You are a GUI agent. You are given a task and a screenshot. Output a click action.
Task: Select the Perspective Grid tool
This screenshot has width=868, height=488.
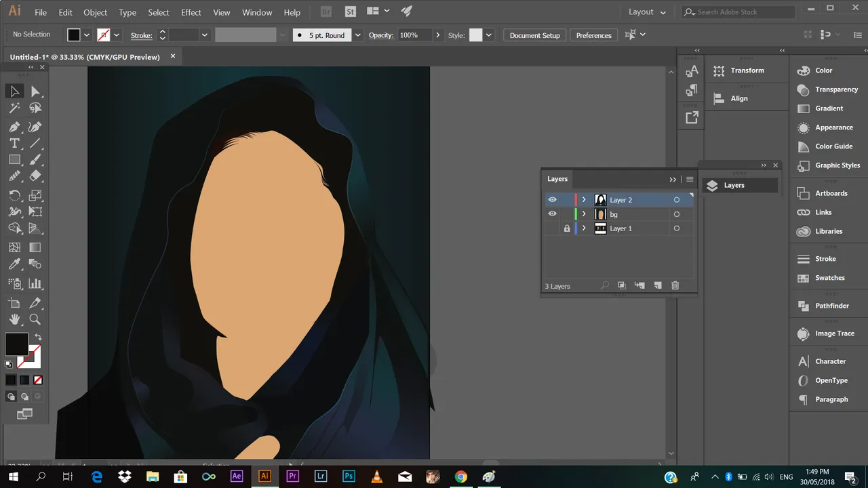point(35,229)
